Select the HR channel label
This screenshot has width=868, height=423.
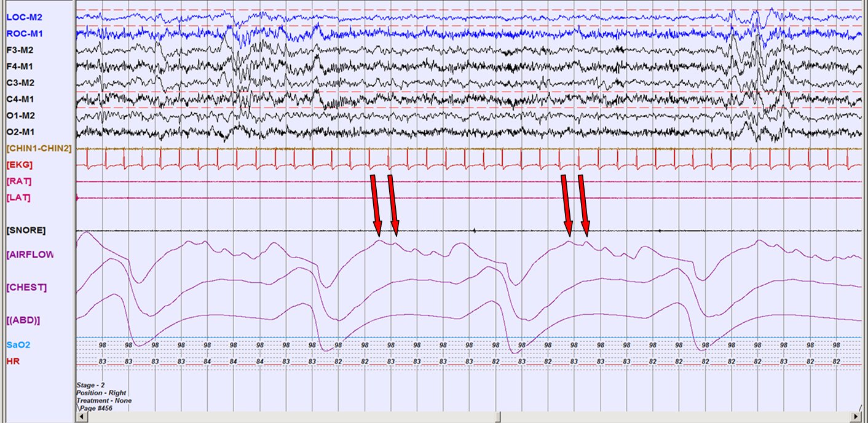tap(12, 361)
